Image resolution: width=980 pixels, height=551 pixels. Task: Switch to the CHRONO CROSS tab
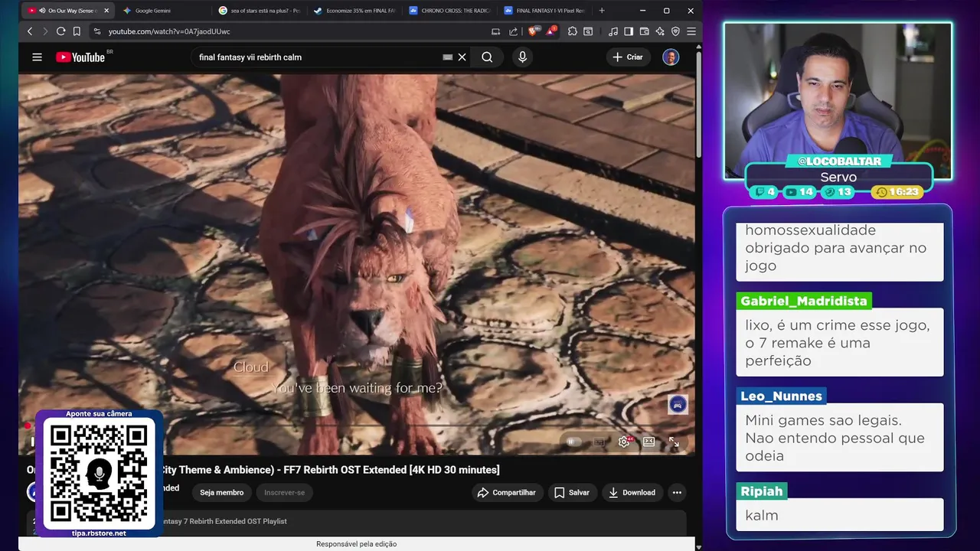(450, 11)
